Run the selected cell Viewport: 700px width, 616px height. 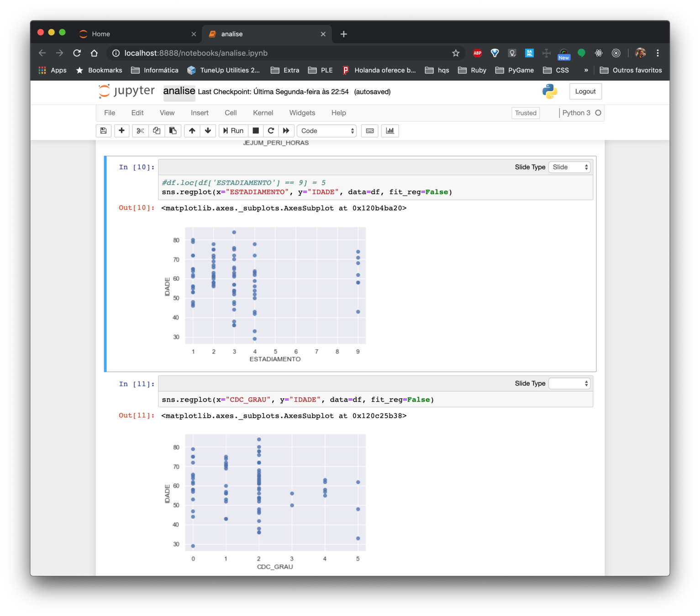pos(233,131)
